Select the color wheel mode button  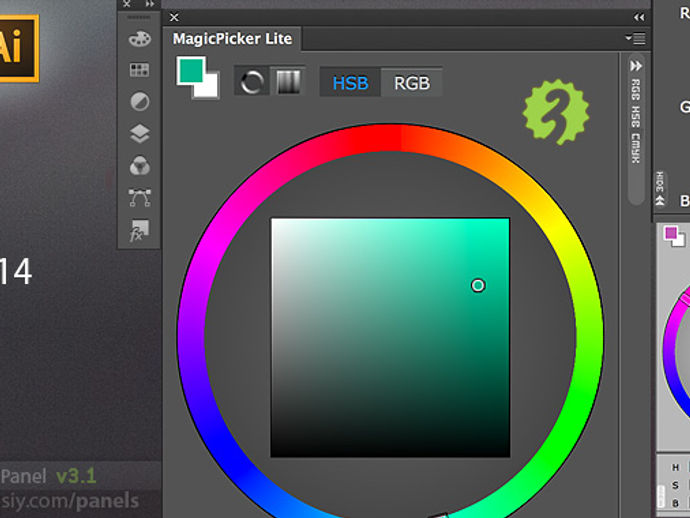point(252,82)
